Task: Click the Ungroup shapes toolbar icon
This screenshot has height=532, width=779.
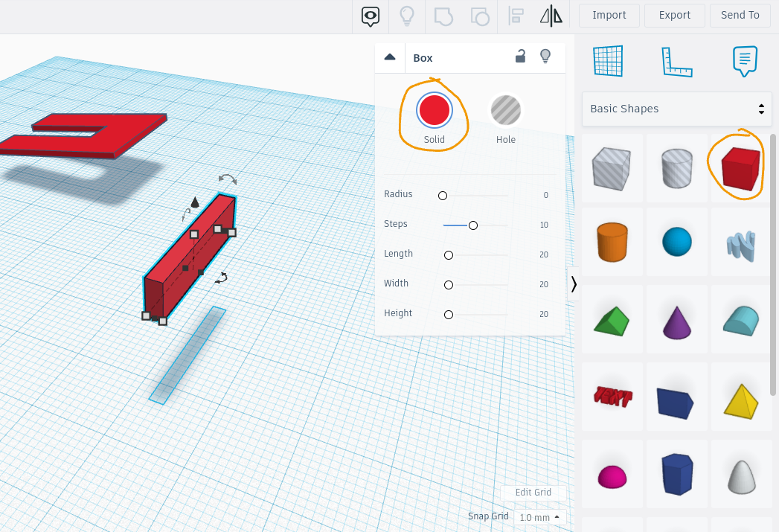Action: click(480, 16)
